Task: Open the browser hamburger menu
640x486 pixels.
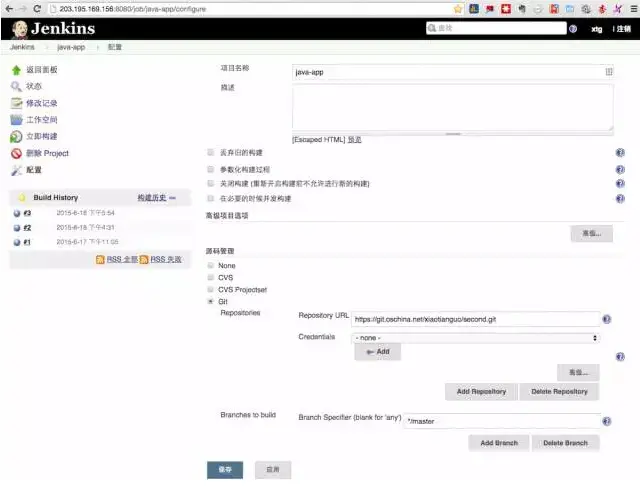Action: point(633,9)
